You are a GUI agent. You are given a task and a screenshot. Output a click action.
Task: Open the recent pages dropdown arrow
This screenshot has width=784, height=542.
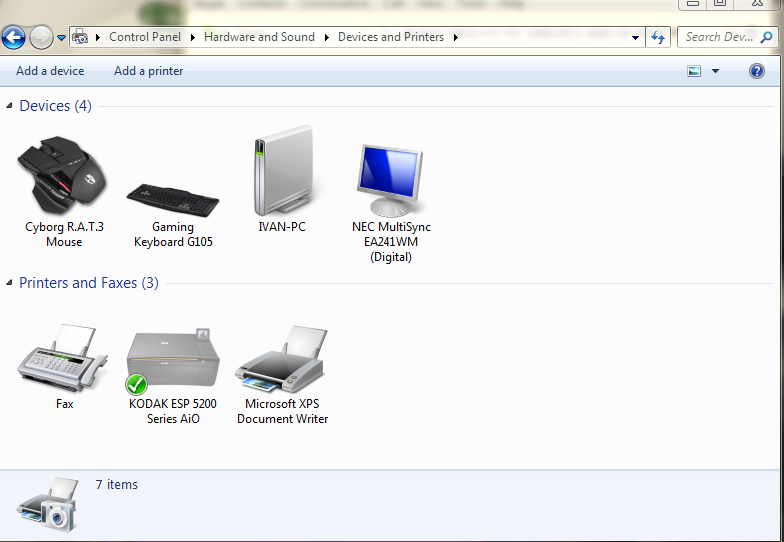(x=61, y=38)
